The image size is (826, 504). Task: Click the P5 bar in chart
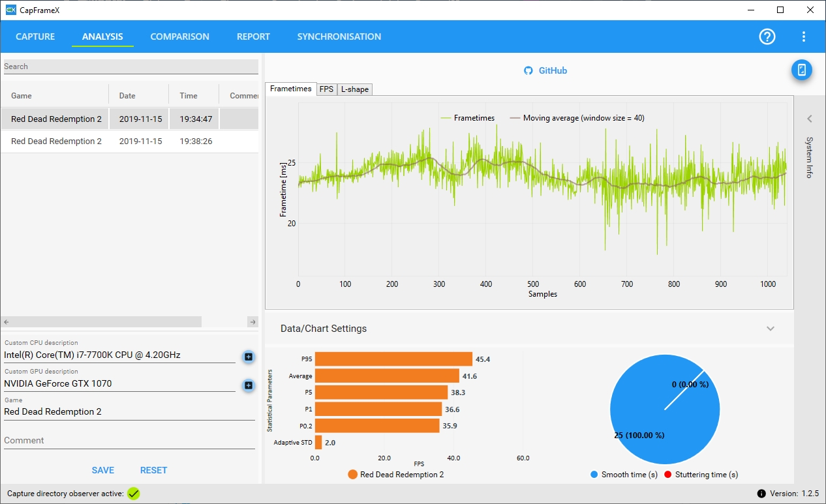381,393
